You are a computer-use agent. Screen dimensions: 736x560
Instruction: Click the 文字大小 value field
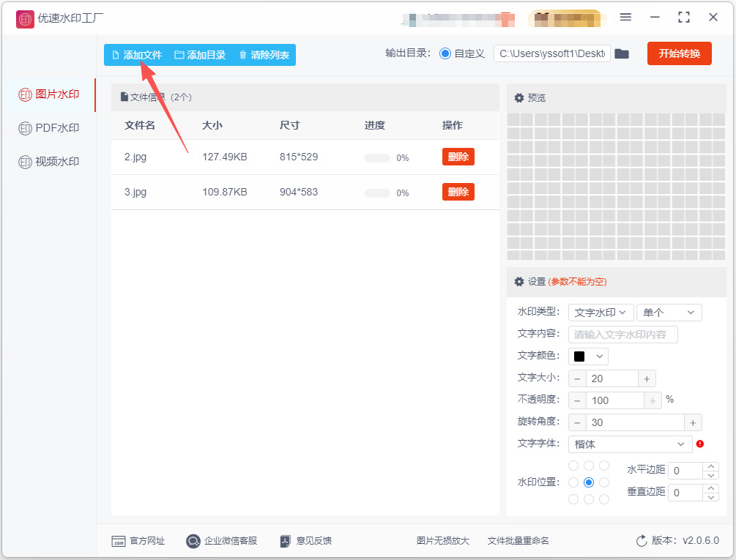tap(612, 378)
